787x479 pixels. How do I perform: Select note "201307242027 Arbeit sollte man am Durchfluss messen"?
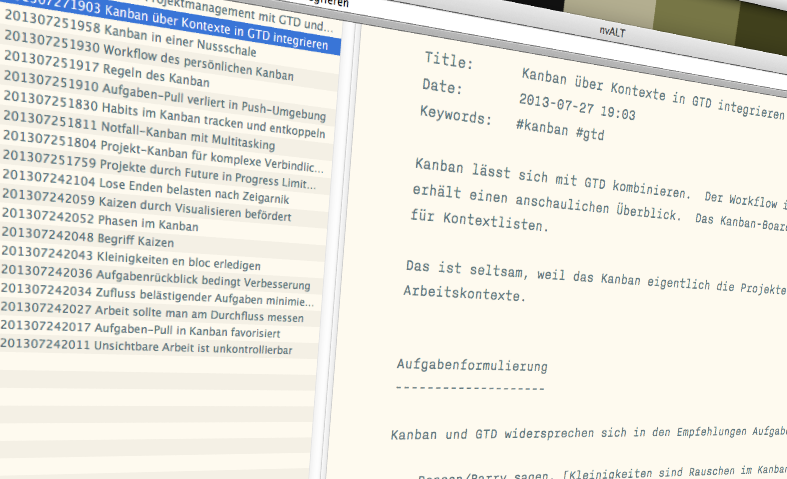pyautogui.click(x=152, y=312)
